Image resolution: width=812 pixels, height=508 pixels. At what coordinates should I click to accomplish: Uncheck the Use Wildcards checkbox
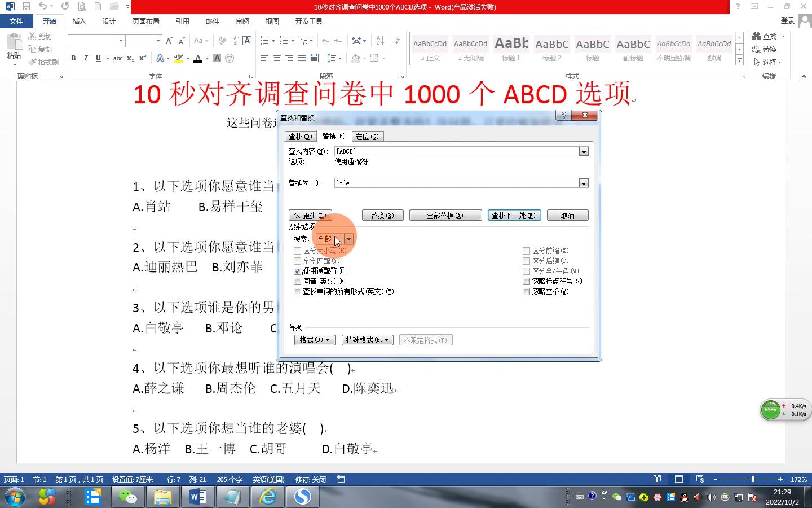click(298, 271)
